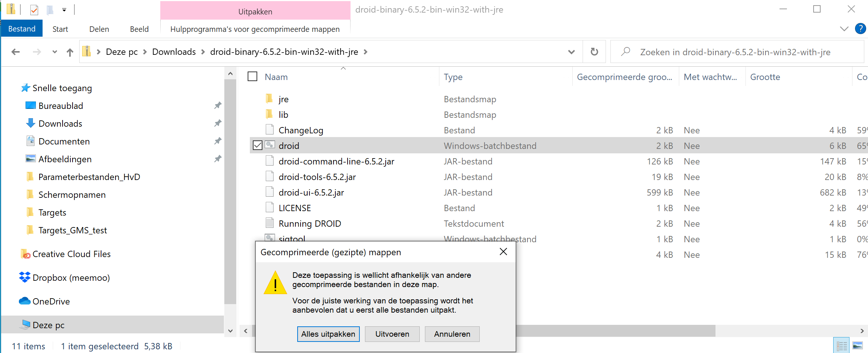Image resolution: width=868 pixels, height=353 pixels.
Task: Click the Alles uitpakken button
Action: click(328, 334)
